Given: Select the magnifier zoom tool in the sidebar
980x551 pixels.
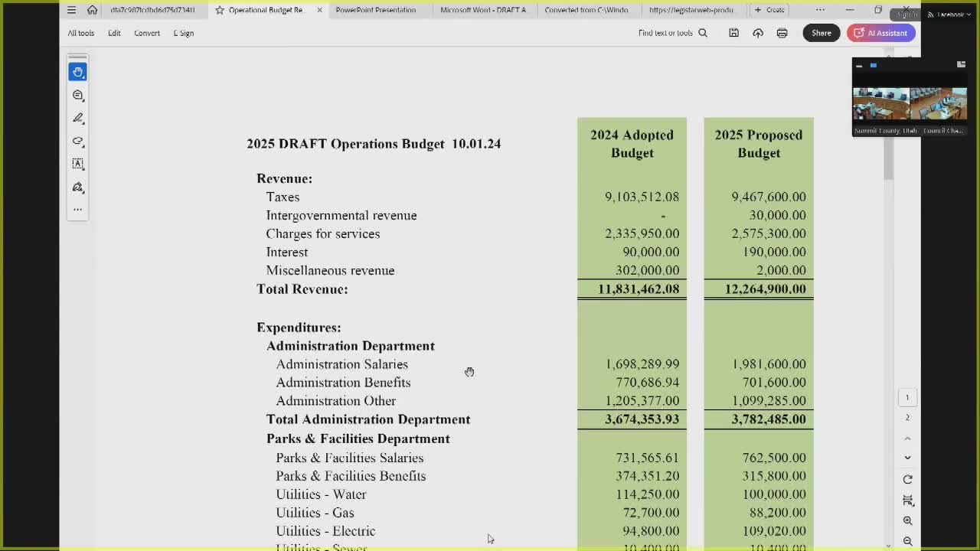Looking at the screenshot, I should click(78, 95).
